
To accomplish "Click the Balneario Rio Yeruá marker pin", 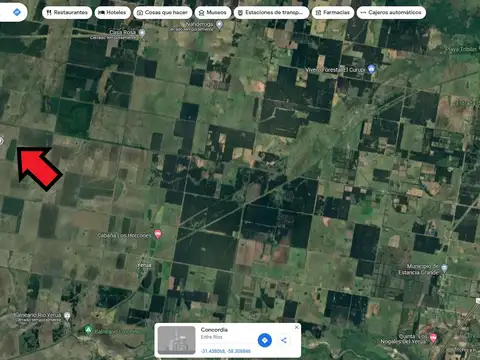I will (67, 316).
